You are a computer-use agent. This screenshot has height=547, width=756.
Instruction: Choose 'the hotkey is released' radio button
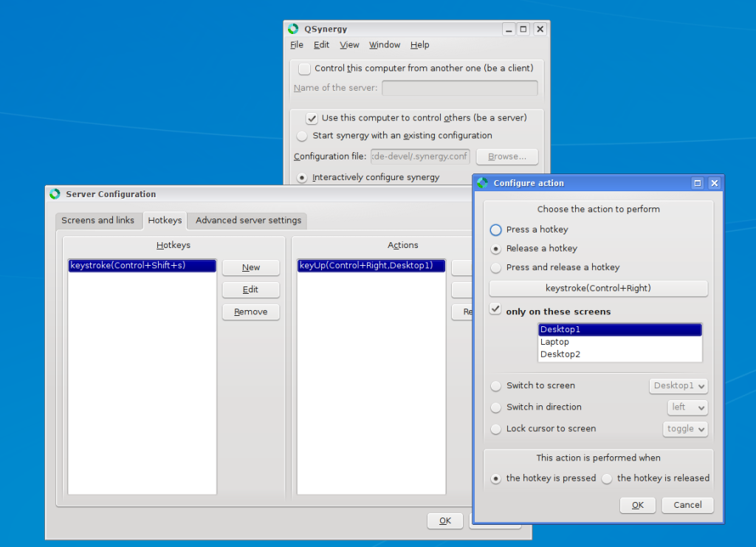pos(607,478)
